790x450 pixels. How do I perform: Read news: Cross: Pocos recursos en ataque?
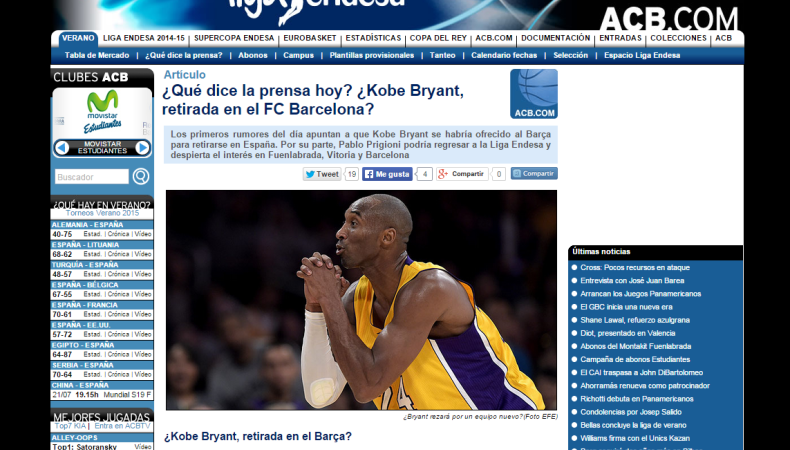tap(635, 268)
